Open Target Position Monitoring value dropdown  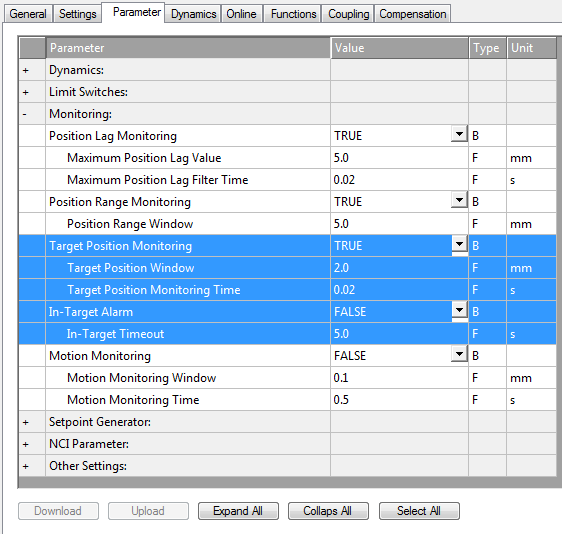point(459,244)
